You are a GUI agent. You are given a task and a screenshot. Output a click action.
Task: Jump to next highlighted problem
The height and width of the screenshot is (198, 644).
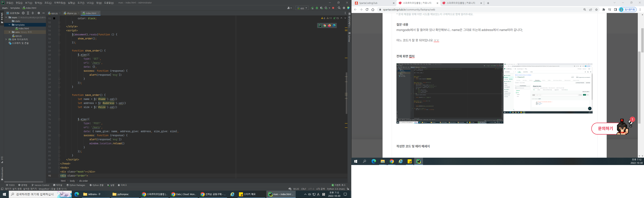click(345, 18)
